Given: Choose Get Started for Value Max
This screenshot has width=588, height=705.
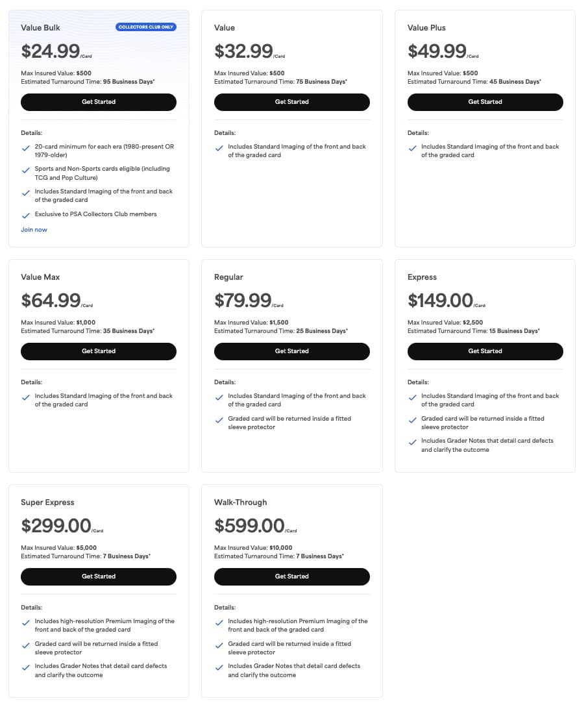Looking at the screenshot, I should pos(99,351).
